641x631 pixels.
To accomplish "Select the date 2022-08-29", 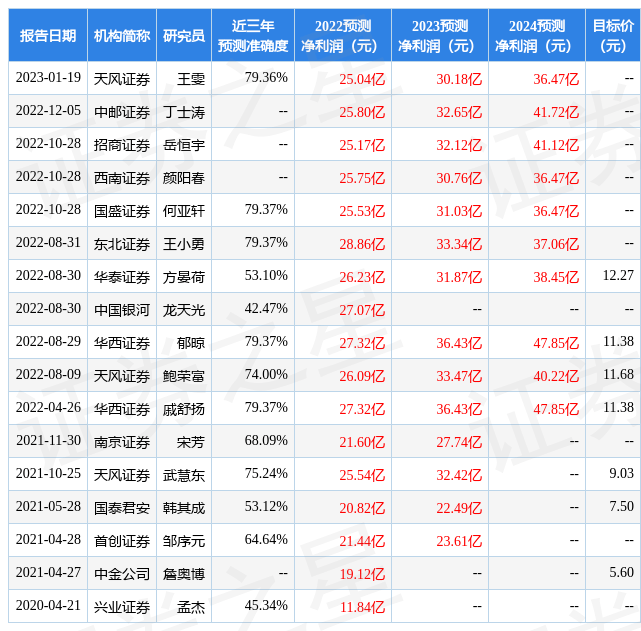I will point(48,341).
